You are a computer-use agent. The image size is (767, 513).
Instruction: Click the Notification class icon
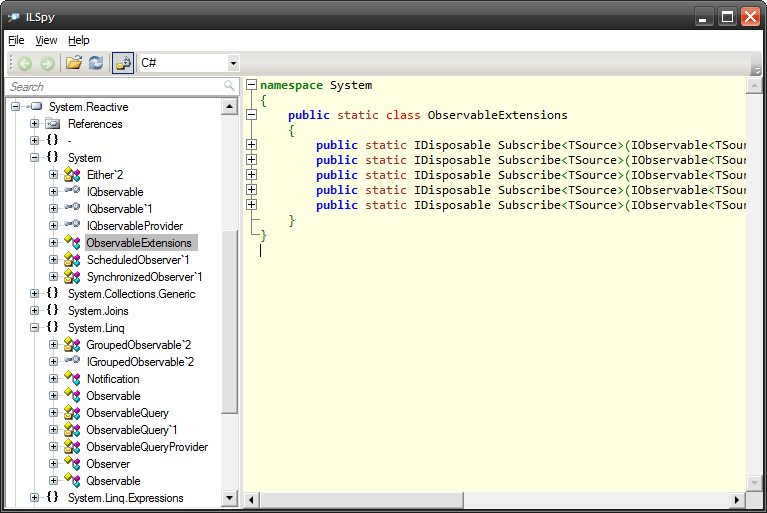pos(72,379)
